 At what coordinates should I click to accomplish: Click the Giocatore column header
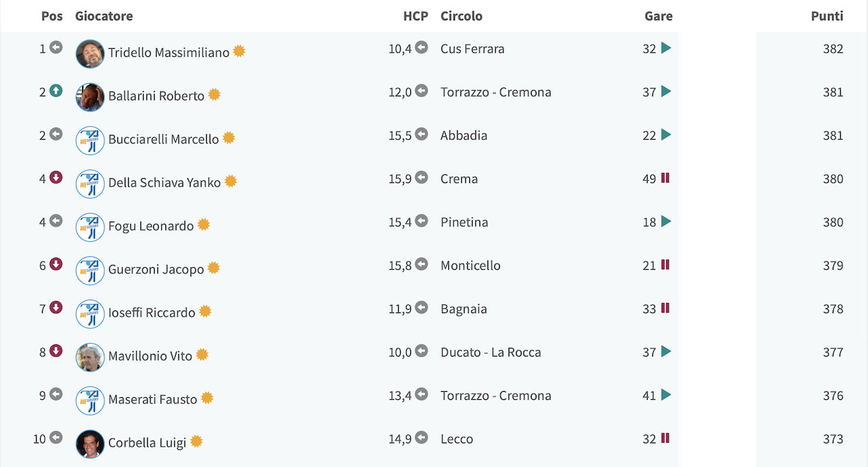(x=104, y=16)
